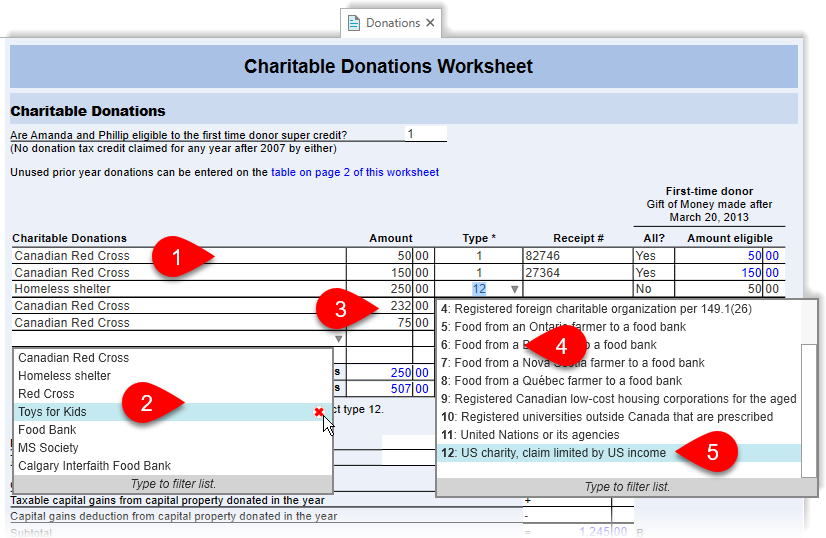
Task: Click receipt number 82746 cell
Action: (x=577, y=256)
